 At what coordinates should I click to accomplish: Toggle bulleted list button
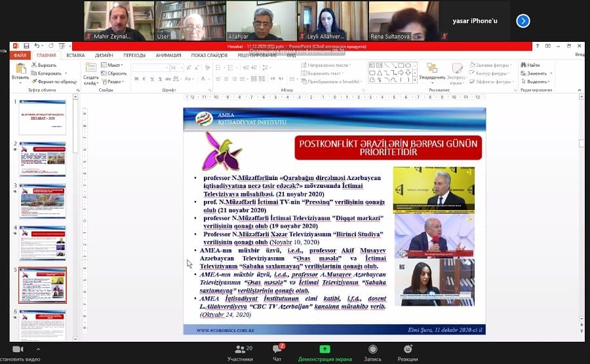click(x=218, y=67)
